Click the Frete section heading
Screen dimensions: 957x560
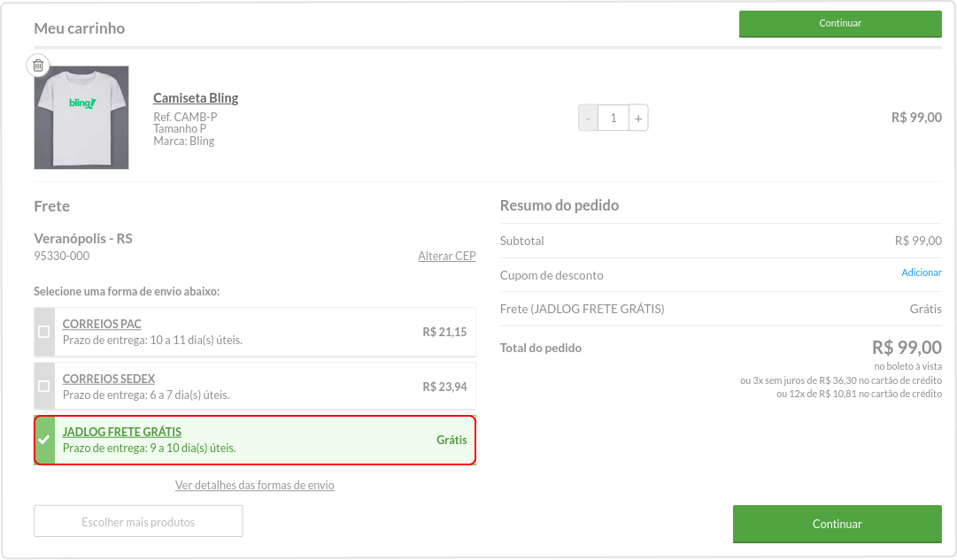pyautogui.click(x=52, y=206)
